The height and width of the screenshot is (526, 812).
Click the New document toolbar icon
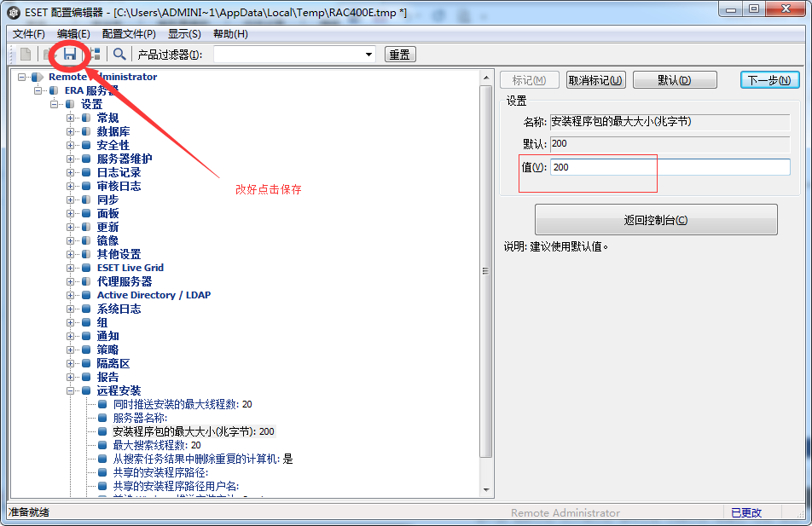pyautogui.click(x=26, y=54)
